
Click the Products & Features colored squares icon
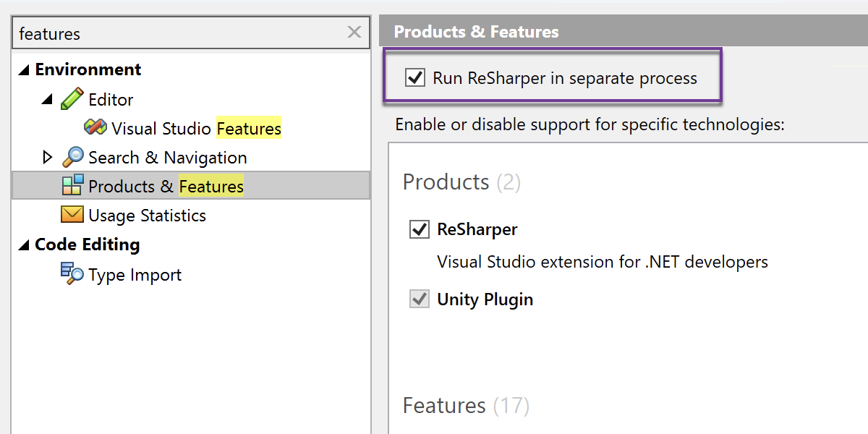click(x=72, y=186)
